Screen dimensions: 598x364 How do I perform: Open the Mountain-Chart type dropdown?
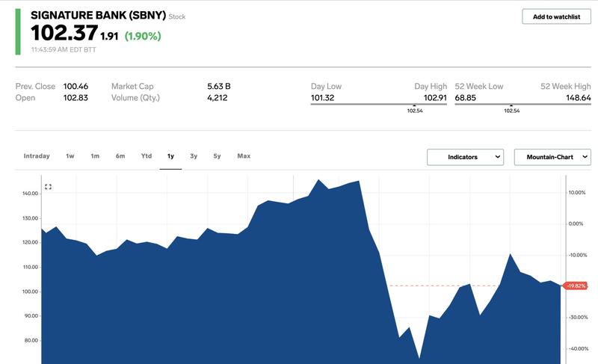pos(552,157)
